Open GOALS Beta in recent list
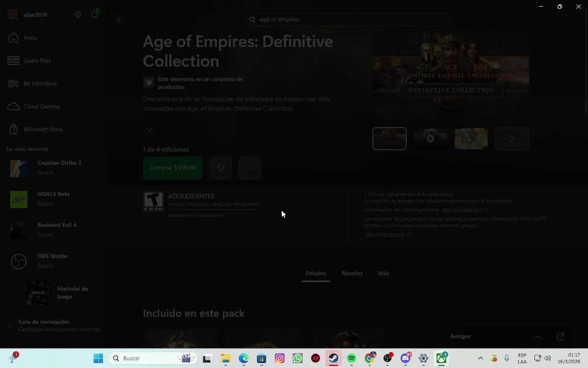 [53, 199]
